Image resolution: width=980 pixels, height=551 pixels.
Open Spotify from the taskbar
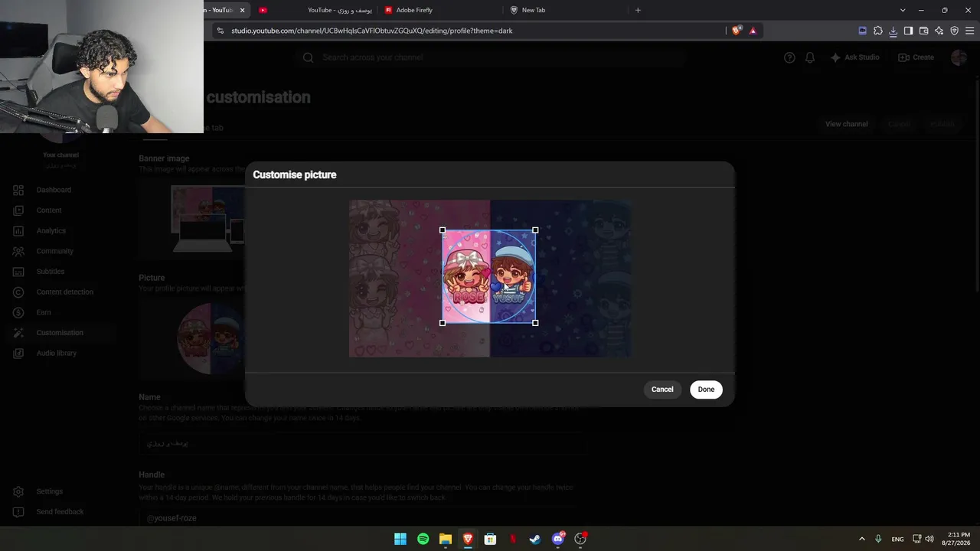(423, 539)
